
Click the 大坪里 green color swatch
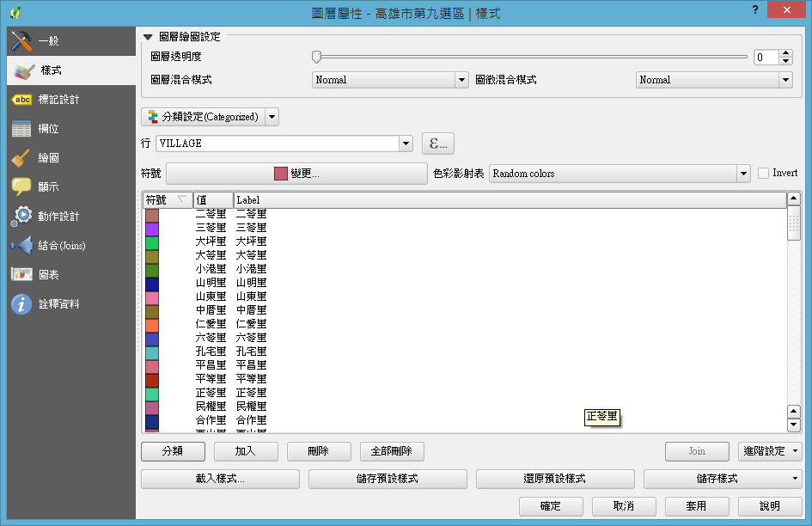pyautogui.click(x=152, y=242)
